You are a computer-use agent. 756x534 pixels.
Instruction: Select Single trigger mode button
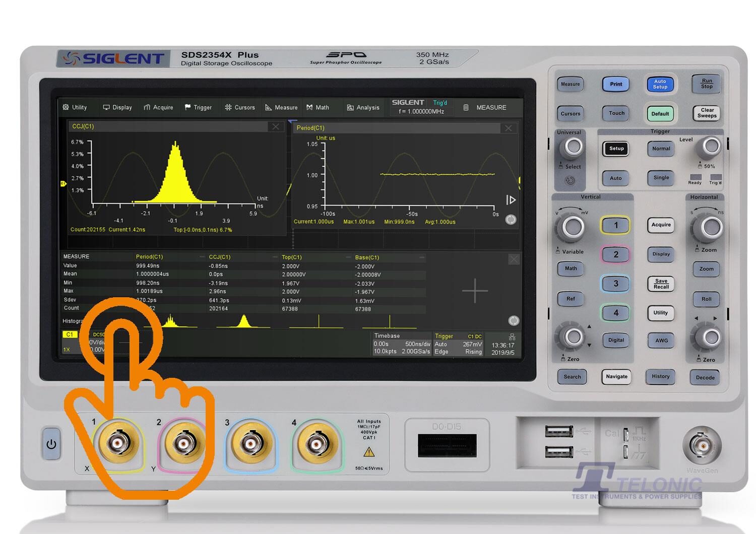pos(661,177)
